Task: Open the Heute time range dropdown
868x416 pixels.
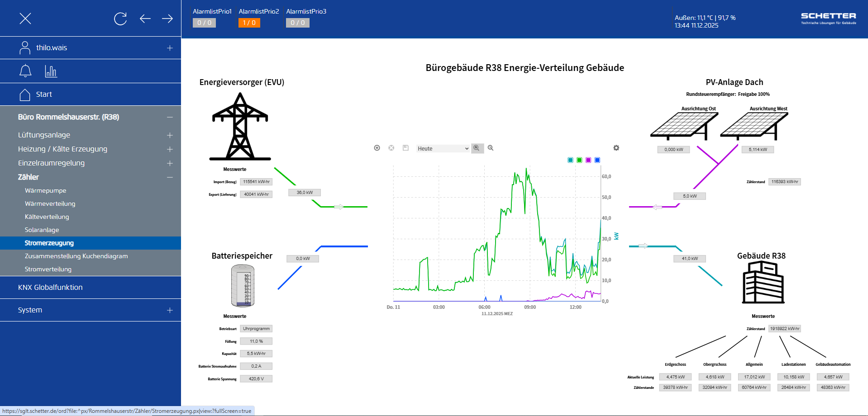Action: point(443,148)
